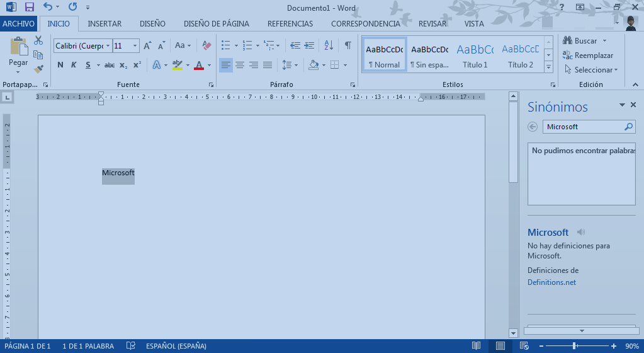The width and height of the screenshot is (644, 353).
Task: Sort text with the A-Z sort icon
Action: coord(329,45)
